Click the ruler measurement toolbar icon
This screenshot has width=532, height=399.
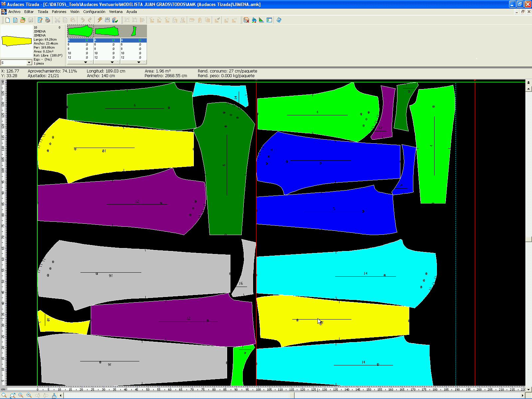tap(107, 20)
